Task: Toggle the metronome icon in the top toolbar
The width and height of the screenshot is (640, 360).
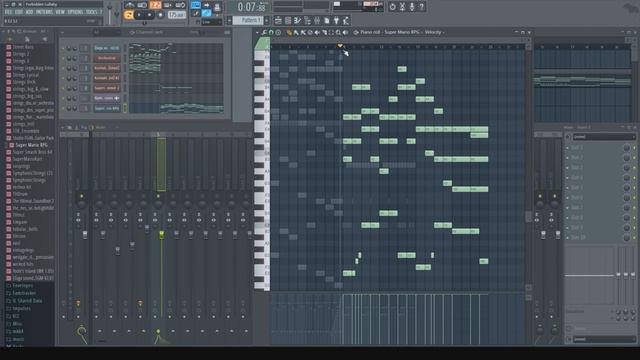Action: point(130,5)
